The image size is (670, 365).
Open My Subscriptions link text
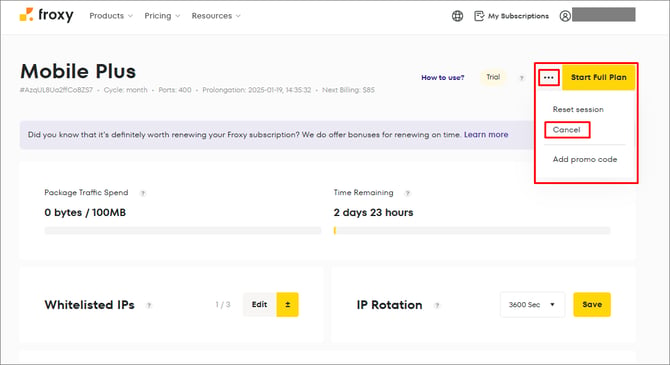click(x=518, y=16)
